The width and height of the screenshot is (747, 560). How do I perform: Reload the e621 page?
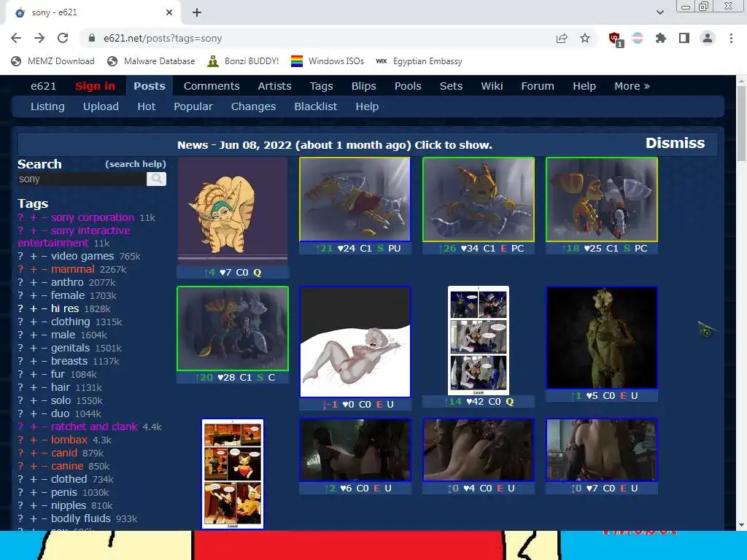63,38
